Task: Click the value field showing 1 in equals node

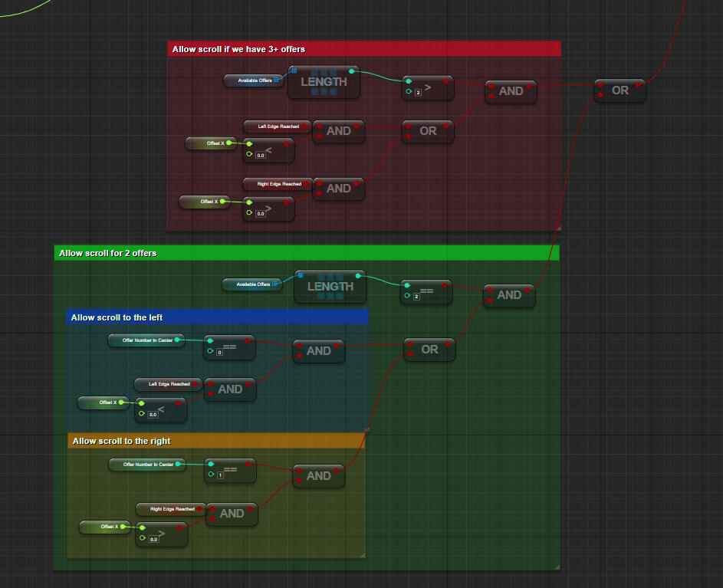Action: [220, 475]
